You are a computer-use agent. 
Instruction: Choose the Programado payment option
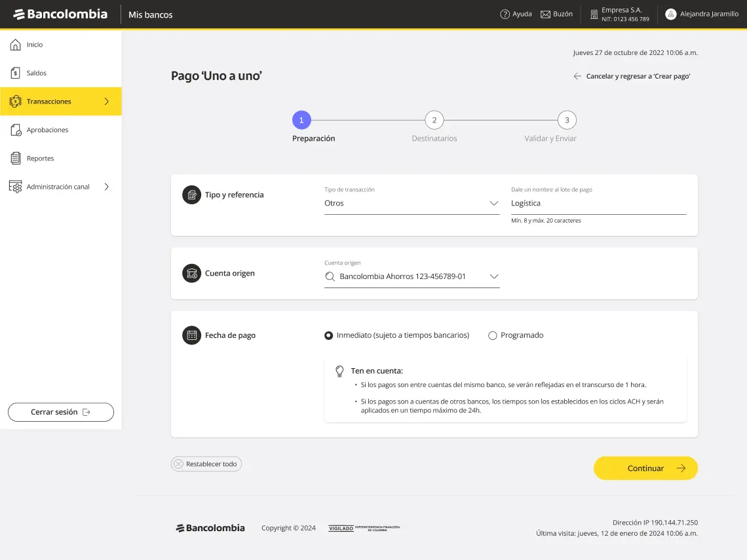492,335
